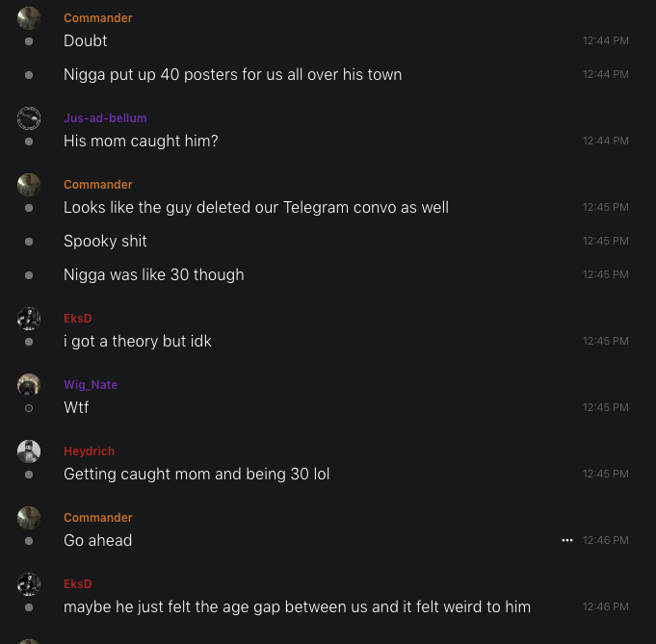Click Heydrich's grayscale avatar

tap(29, 451)
